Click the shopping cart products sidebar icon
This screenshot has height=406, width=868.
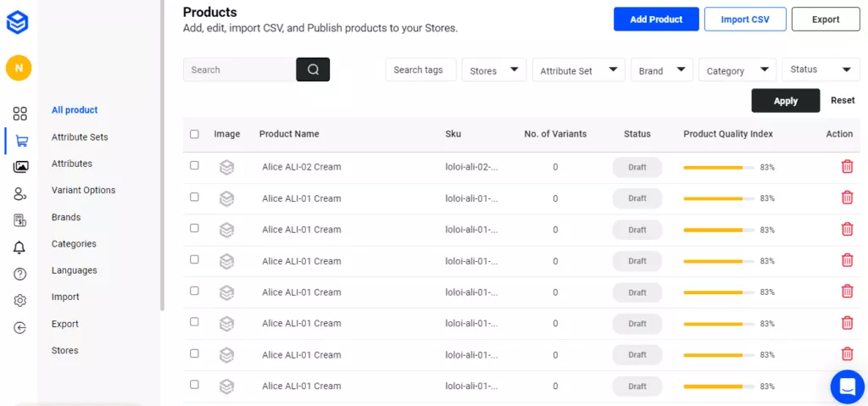tap(20, 141)
